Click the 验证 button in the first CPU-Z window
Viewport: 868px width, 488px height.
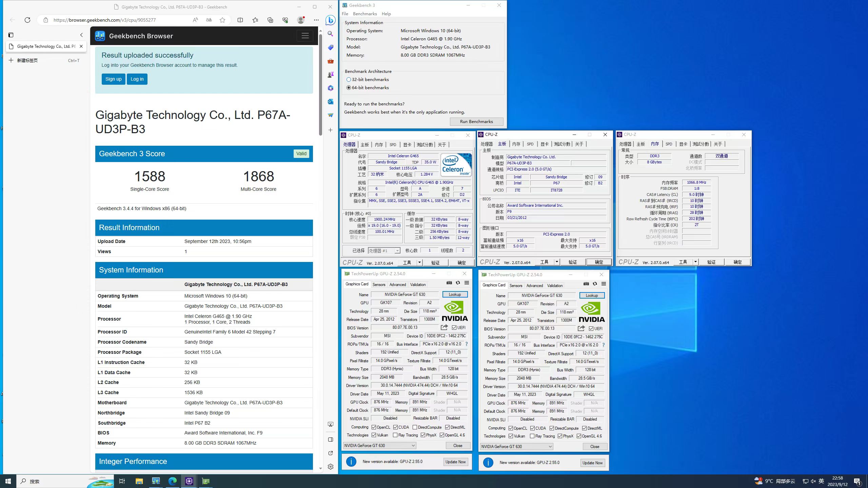coord(435,263)
